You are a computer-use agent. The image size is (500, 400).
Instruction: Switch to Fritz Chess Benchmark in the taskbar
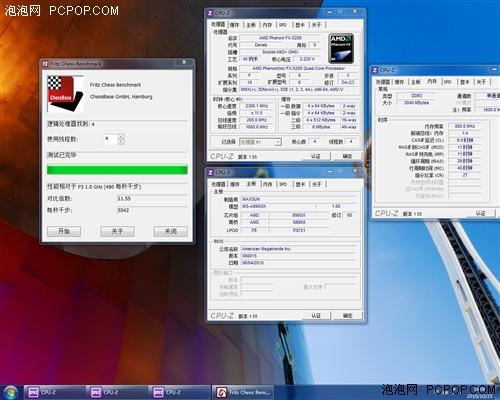(243, 392)
